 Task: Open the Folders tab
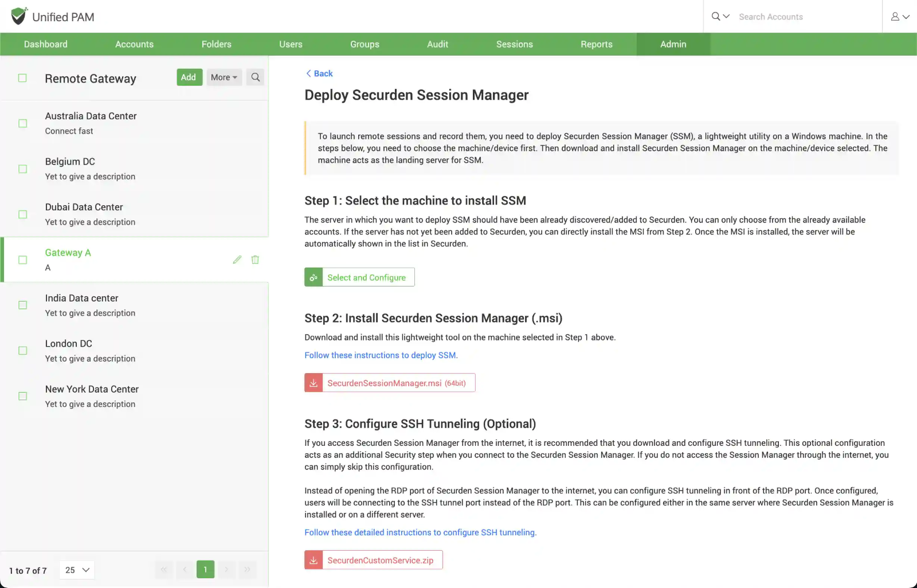coord(216,44)
